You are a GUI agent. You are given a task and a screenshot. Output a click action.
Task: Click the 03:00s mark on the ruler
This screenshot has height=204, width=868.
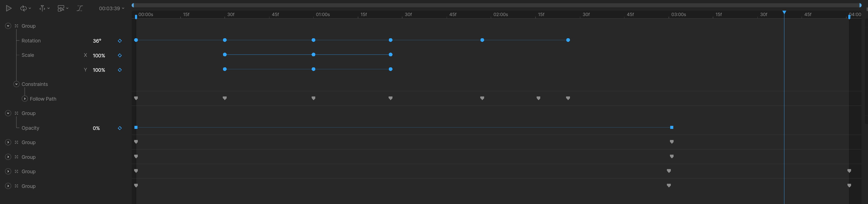[678, 14]
